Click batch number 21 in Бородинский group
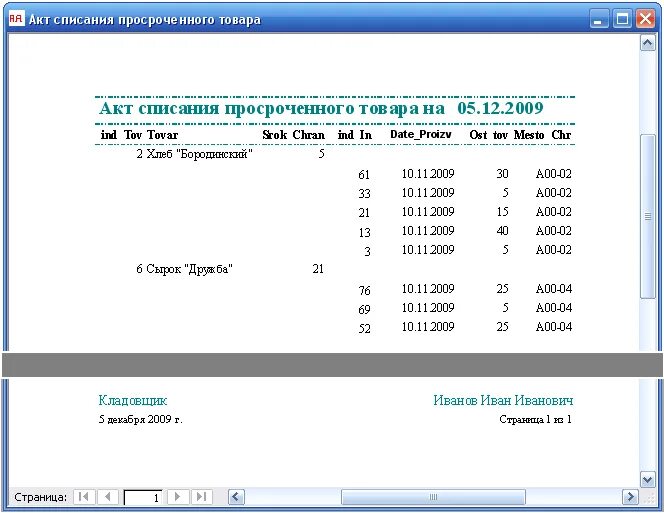This screenshot has height=513, width=664. pyautogui.click(x=364, y=213)
